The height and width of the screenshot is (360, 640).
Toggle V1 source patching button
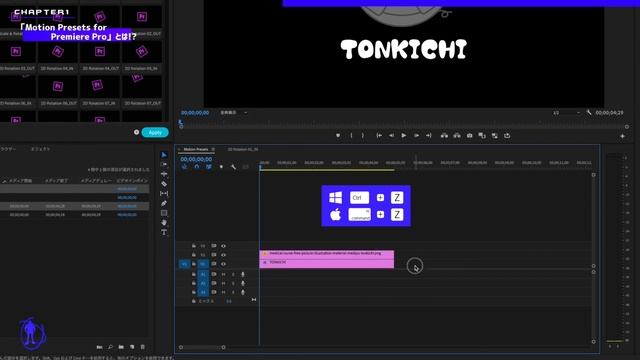point(184,264)
